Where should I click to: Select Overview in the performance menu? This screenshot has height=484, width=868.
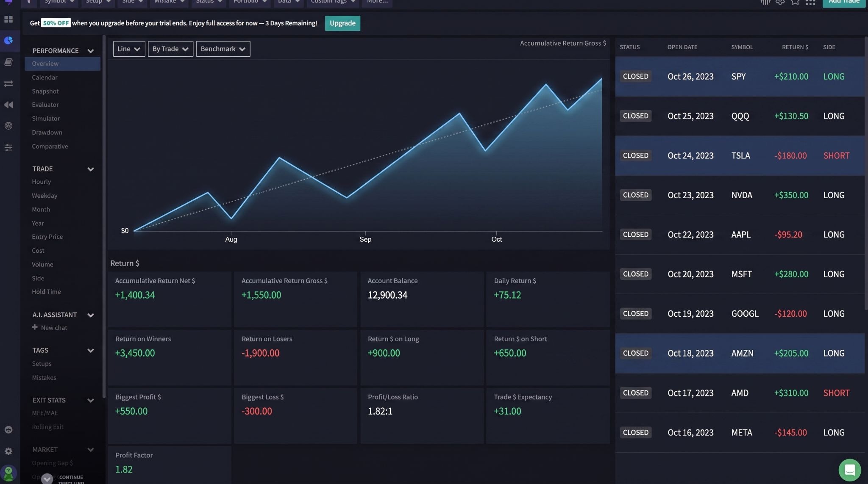click(62, 64)
